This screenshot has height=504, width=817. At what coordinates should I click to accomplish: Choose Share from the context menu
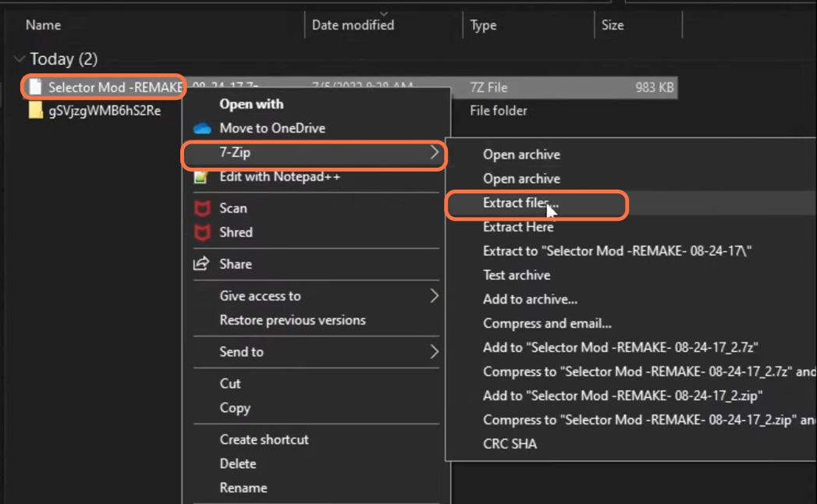(x=236, y=264)
